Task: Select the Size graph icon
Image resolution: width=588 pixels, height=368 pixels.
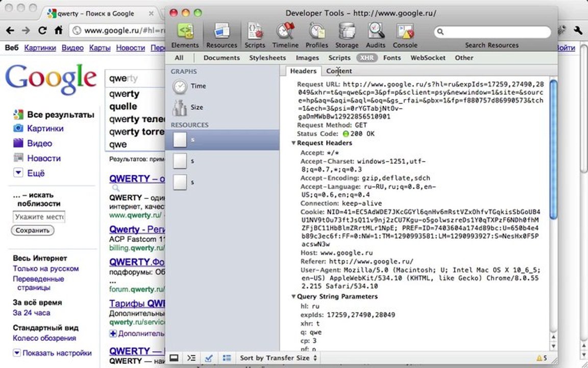Action: point(180,108)
